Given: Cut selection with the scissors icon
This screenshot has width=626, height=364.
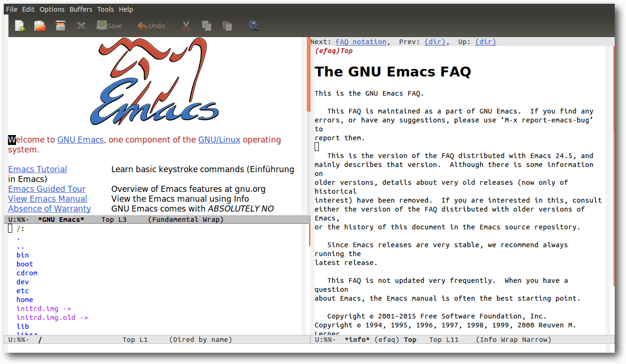Looking at the screenshot, I should pos(186,26).
